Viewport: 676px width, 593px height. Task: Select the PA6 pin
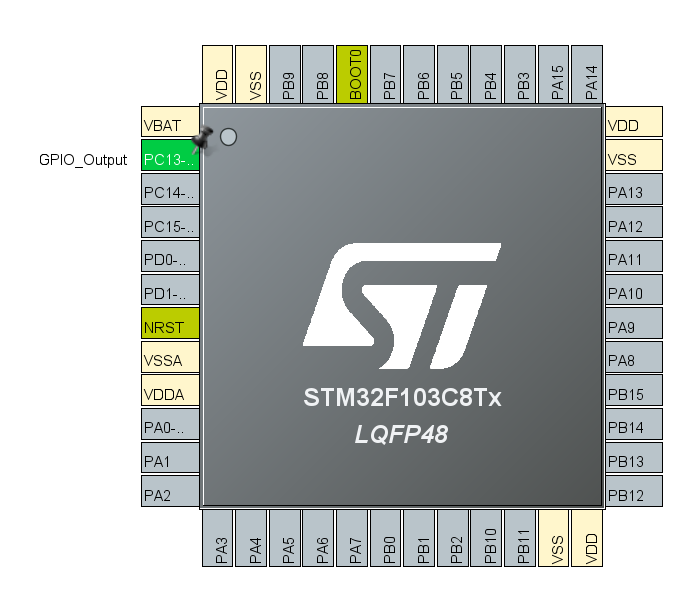click(318, 538)
